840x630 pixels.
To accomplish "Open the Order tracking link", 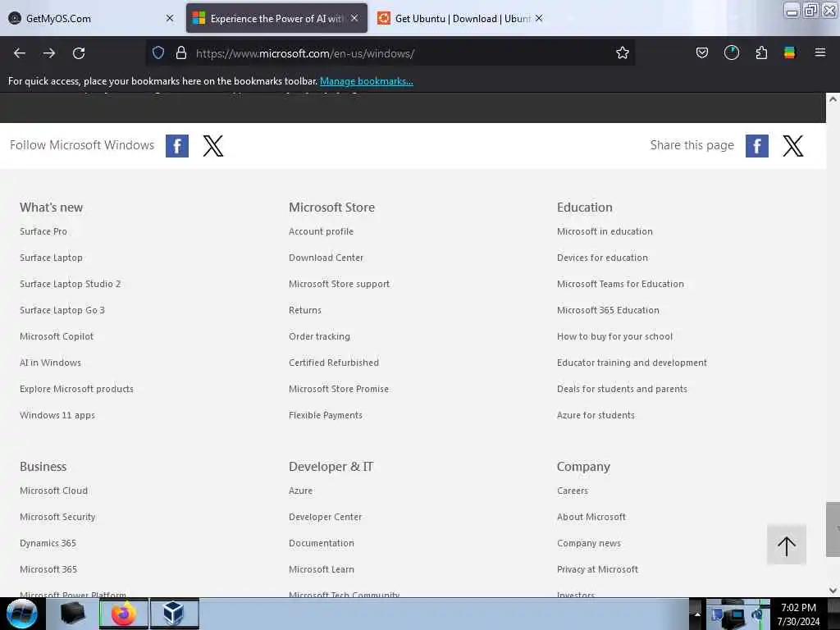I will 319,336.
